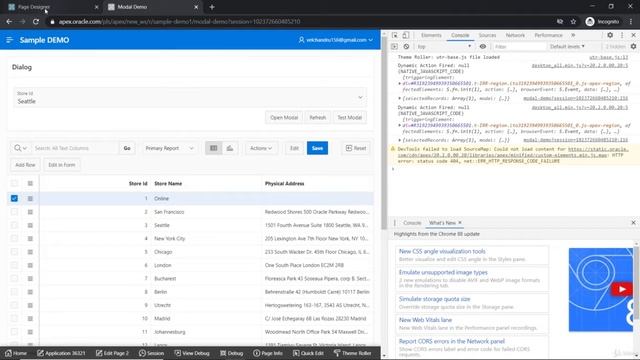Play the Chrome 88 update video

click(621, 289)
